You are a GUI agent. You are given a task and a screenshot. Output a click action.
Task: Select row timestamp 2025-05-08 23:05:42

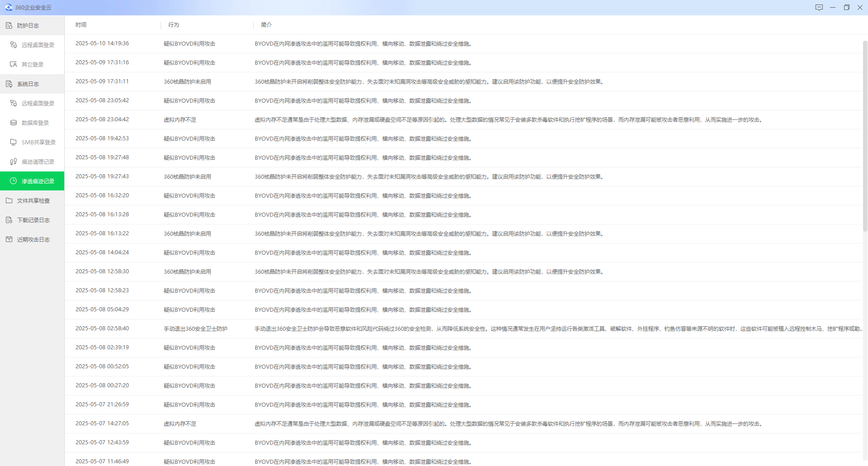tap(102, 100)
